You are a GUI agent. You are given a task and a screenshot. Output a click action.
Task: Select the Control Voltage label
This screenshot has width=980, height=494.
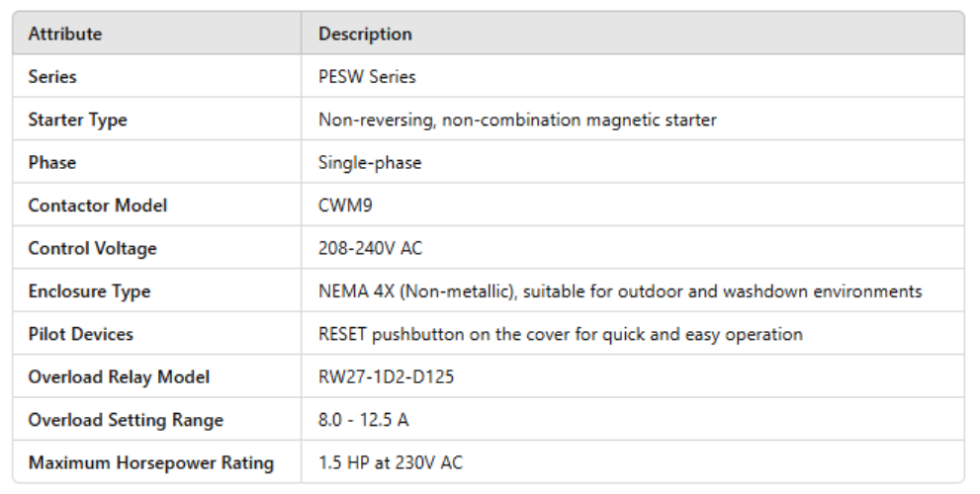coord(93,248)
